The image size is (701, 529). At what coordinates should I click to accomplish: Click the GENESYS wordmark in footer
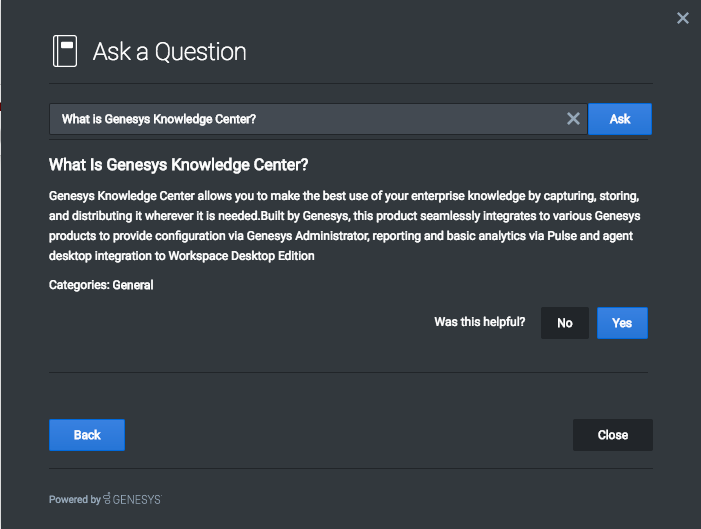click(137, 499)
